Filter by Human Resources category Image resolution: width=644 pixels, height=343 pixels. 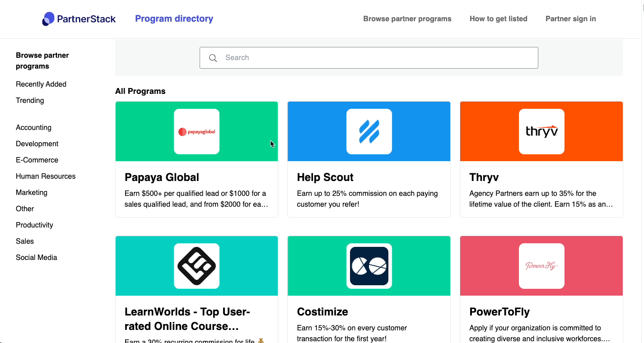46,176
